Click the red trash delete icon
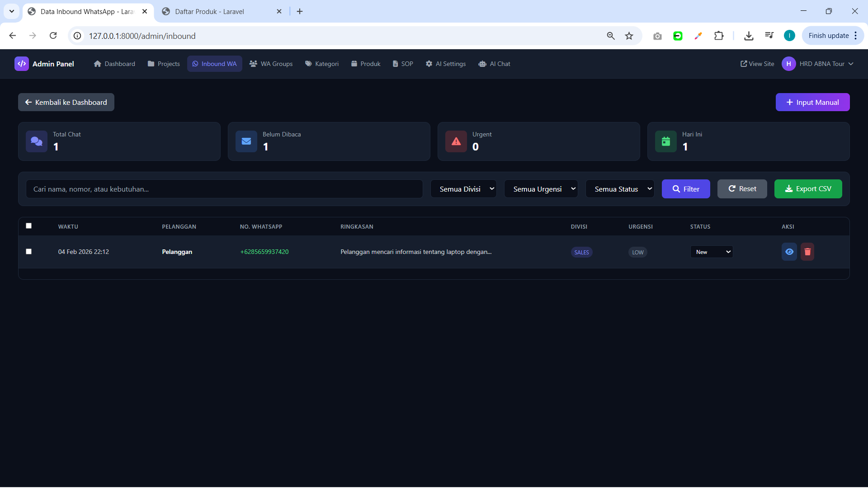 click(807, 252)
